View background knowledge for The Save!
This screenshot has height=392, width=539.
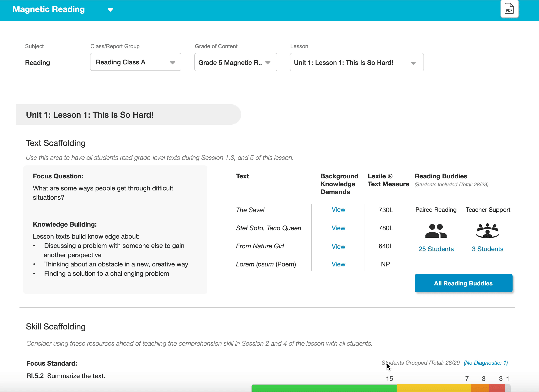(338, 210)
